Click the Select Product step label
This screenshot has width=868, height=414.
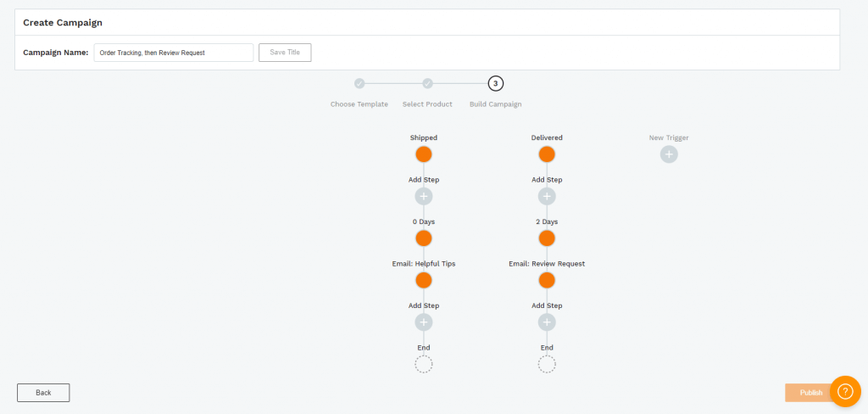coord(427,104)
